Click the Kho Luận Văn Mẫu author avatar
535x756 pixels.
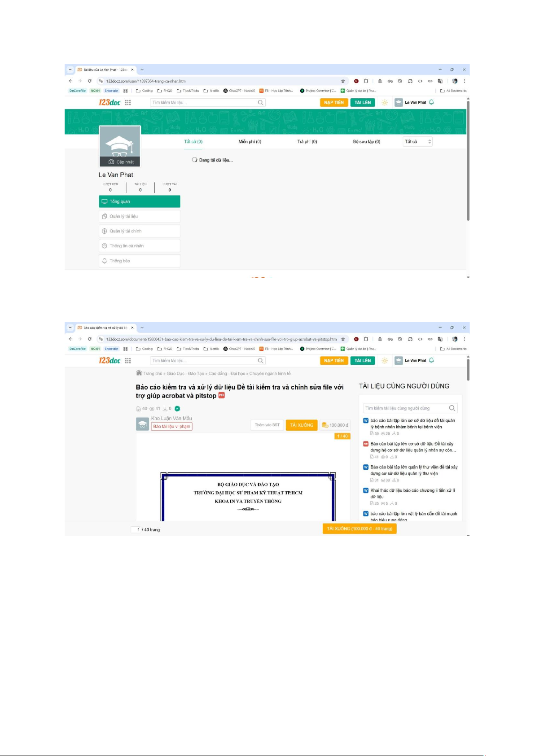pos(142,424)
